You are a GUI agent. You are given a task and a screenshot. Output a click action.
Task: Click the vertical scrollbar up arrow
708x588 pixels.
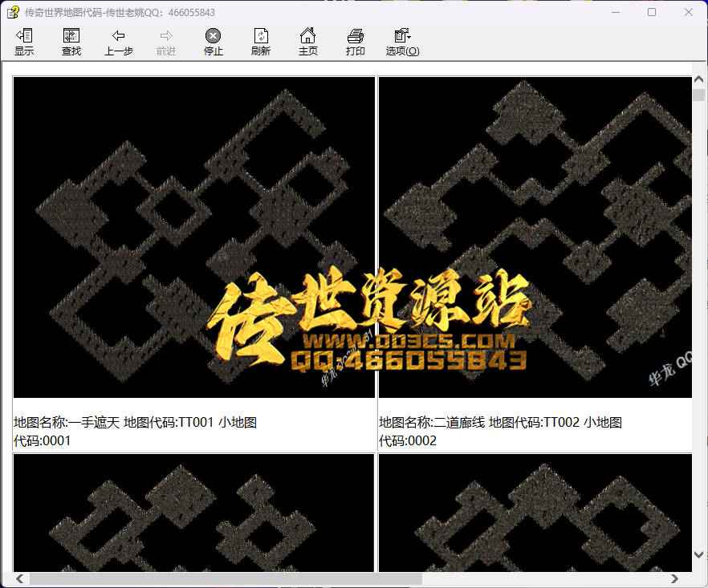[698, 82]
